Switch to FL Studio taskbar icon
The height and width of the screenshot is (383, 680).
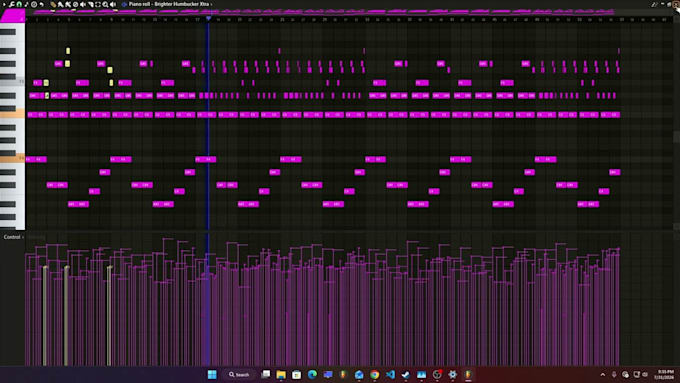tap(468, 375)
